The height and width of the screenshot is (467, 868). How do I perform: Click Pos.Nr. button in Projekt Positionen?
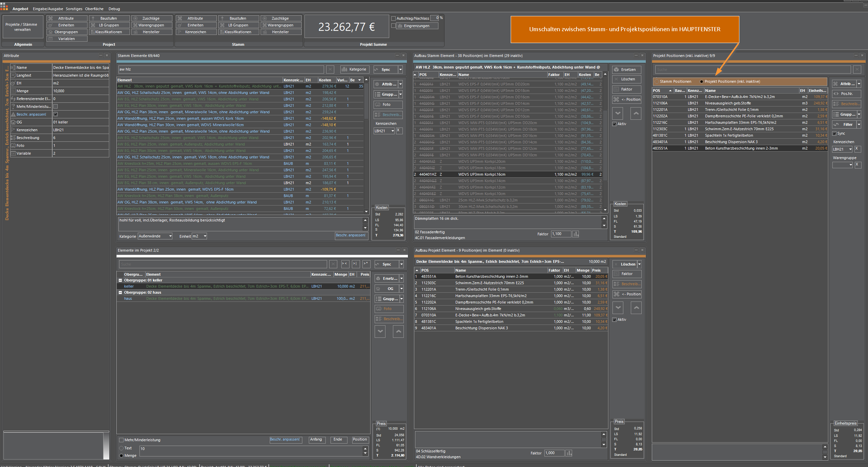[x=846, y=94]
